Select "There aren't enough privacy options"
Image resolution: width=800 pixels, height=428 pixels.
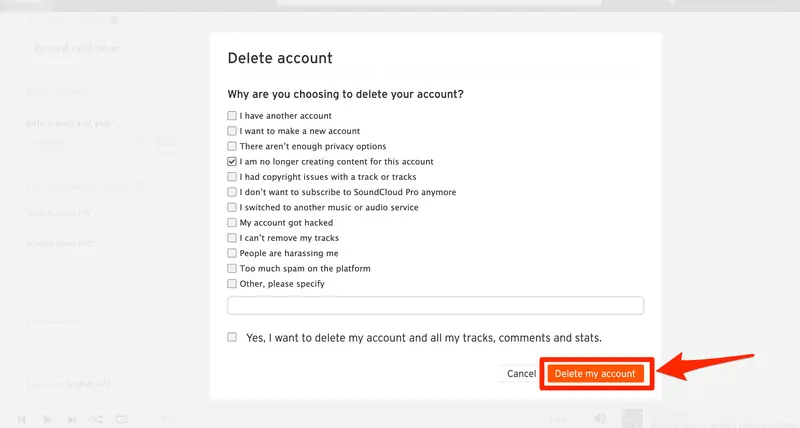232,146
